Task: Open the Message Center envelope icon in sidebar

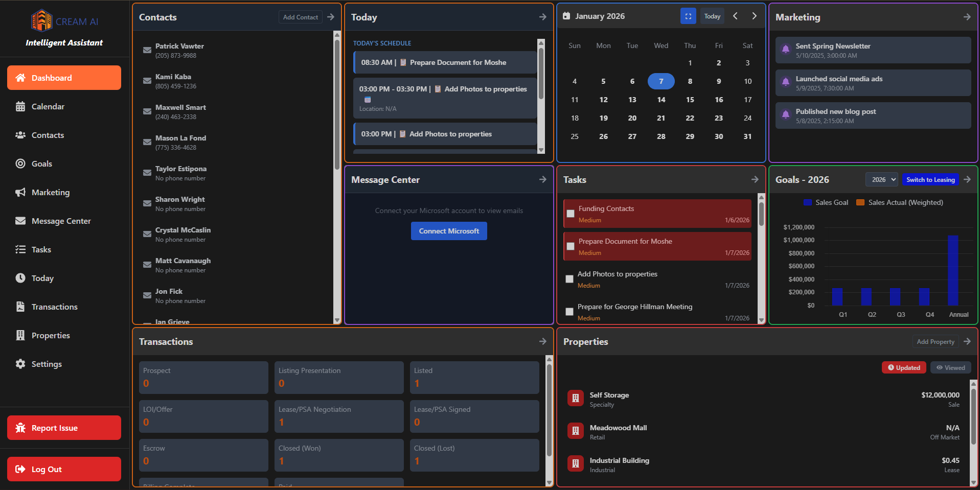Action: 20,221
